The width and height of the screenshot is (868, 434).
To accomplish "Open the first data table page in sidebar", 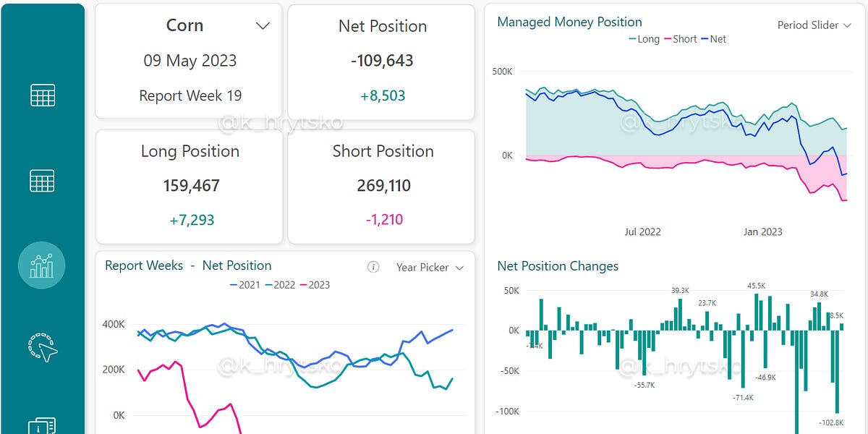I will coord(42,94).
